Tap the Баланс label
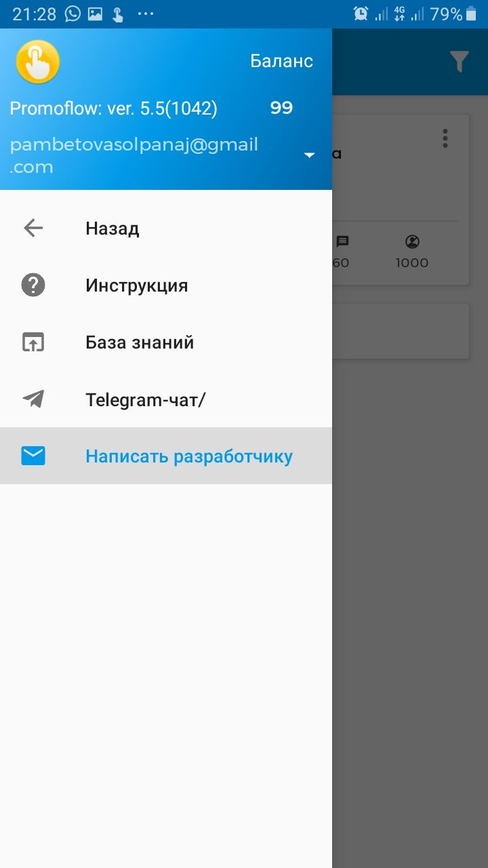Screen dimensions: 488x868 281,61
